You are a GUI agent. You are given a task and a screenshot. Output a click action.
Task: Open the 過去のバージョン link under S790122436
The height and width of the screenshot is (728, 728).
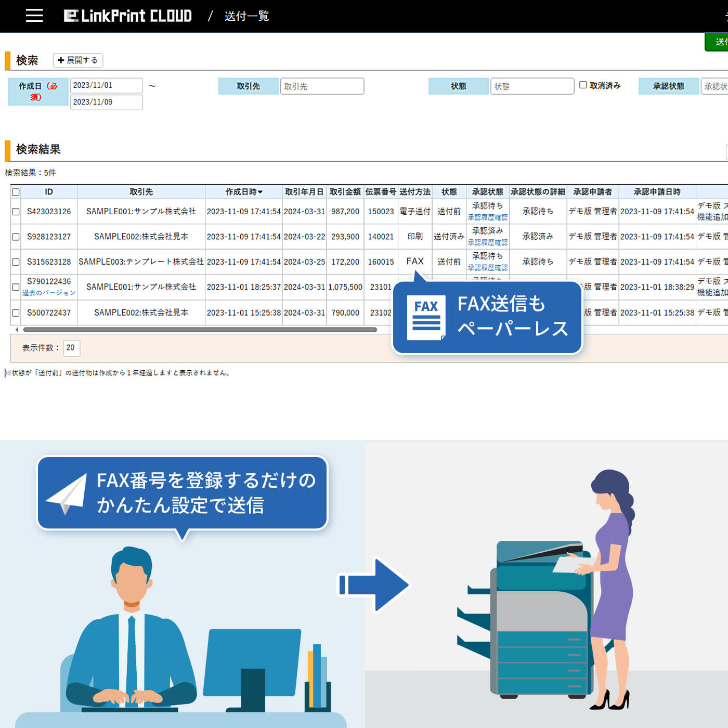coord(49,293)
